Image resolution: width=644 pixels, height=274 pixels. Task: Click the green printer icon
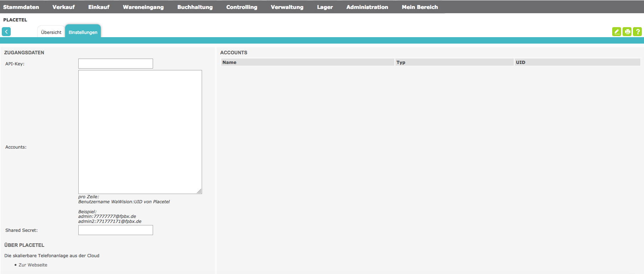pyautogui.click(x=627, y=32)
